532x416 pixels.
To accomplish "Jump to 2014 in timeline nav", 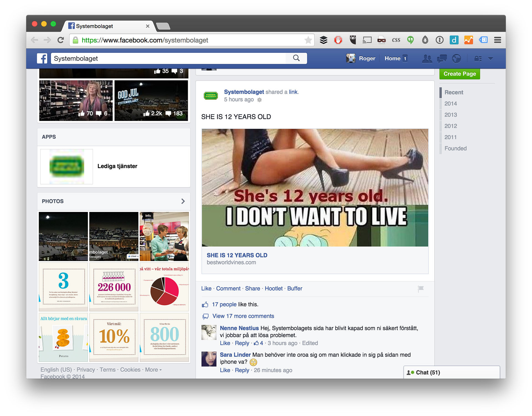I will (451, 104).
